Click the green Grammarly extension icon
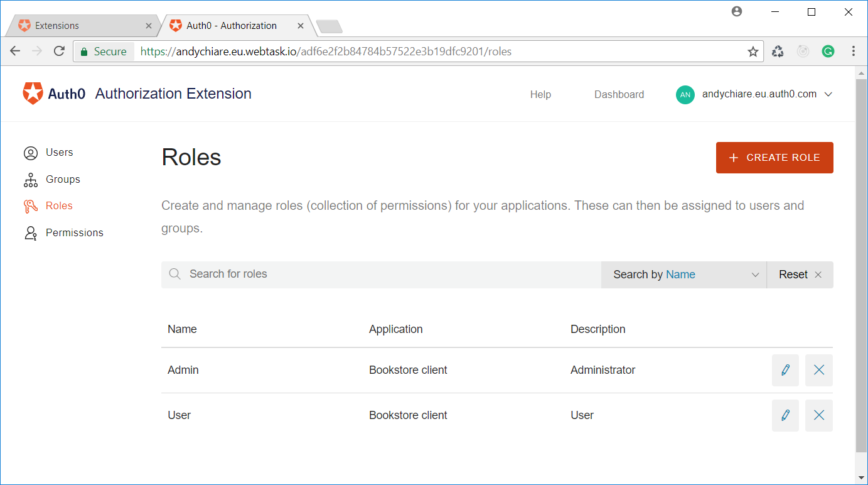This screenshot has width=868, height=485. (x=828, y=52)
